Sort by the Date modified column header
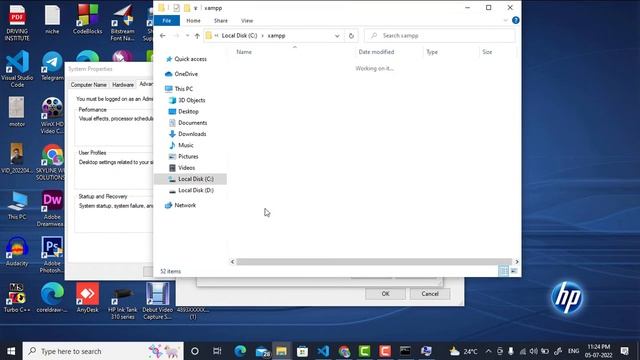This screenshot has height=360, width=640. (376, 52)
